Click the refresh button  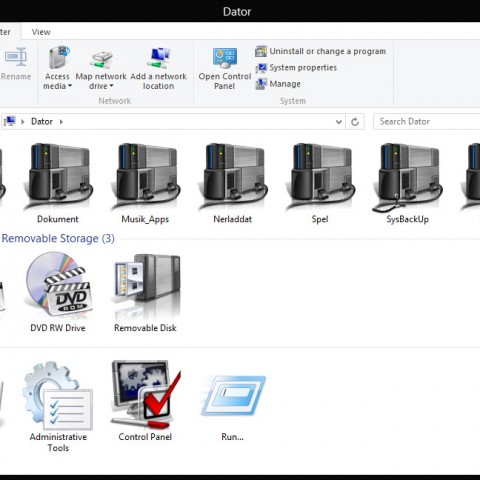click(355, 122)
